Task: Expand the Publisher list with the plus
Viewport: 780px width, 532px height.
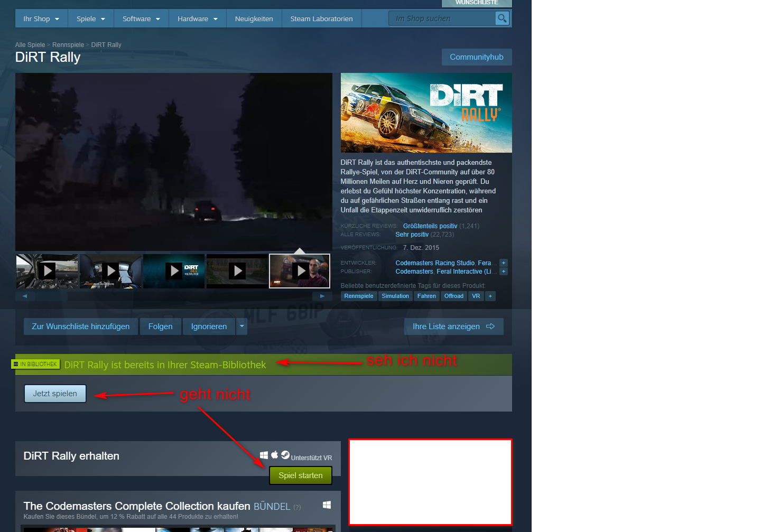Action: pos(504,272)
